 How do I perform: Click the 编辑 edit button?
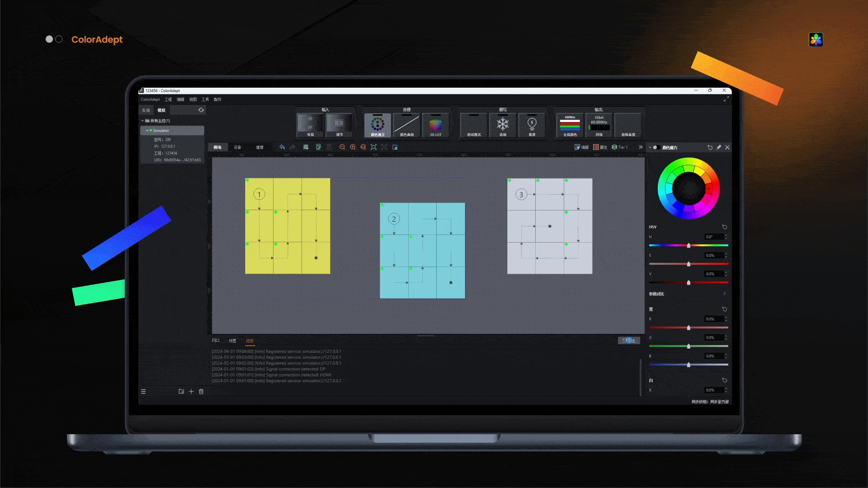pos(581,147)
